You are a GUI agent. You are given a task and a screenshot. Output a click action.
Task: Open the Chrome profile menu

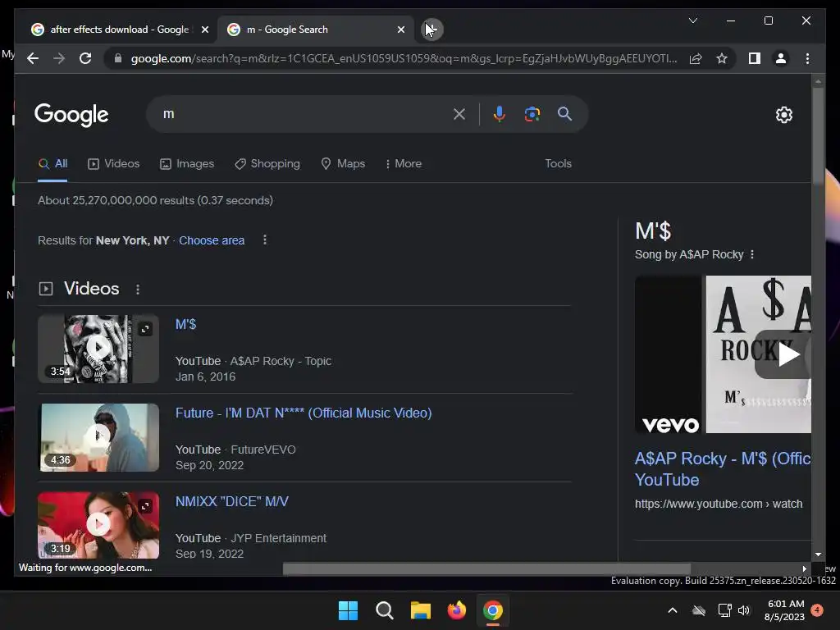pos(781,58)
